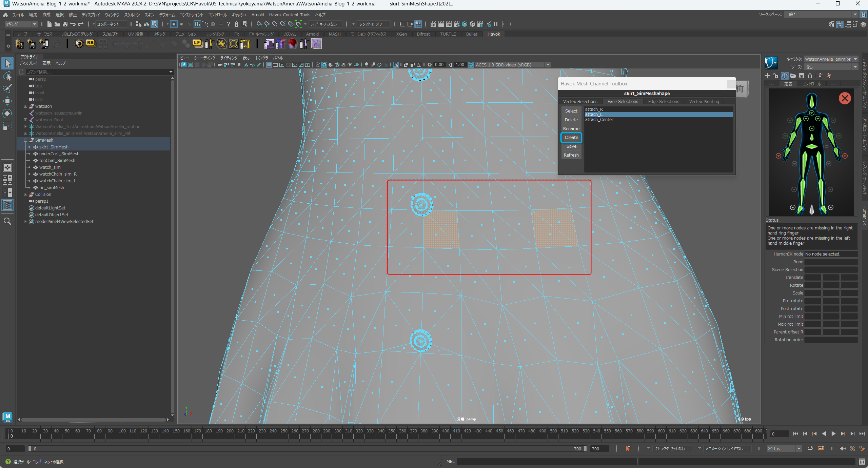The height and width of the screenshot is (468, 868).
Task: Toggle textured display checker icon
Action: [343, 65]
